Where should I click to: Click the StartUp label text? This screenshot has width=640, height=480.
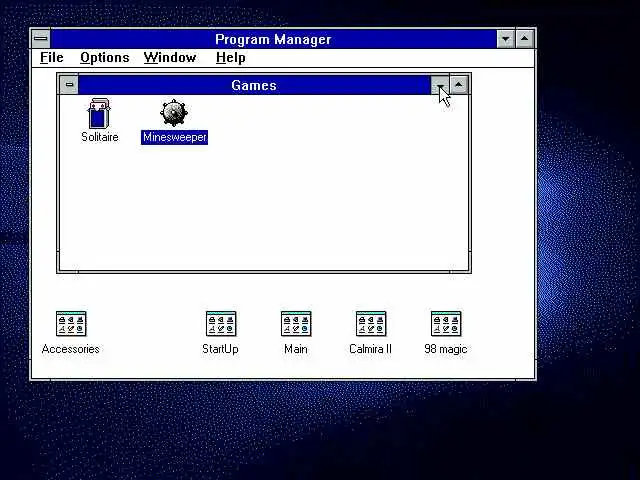point(220,349)
